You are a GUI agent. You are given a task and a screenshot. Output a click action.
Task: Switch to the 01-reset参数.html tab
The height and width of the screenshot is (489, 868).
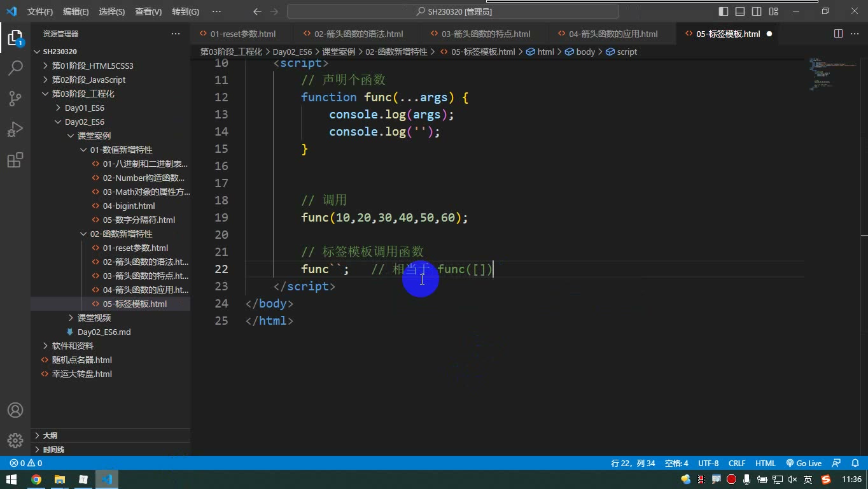pyautogui.click(x=242, y=34)
